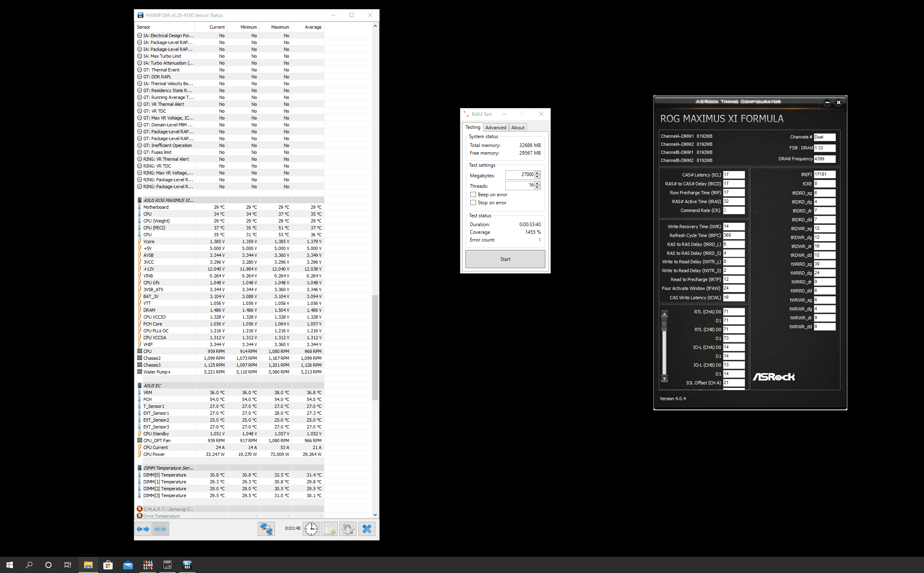Click the Refresh Cycle Time (tRFC) field
The height and width of the screenshot is (573, 924).
[734, 235]
